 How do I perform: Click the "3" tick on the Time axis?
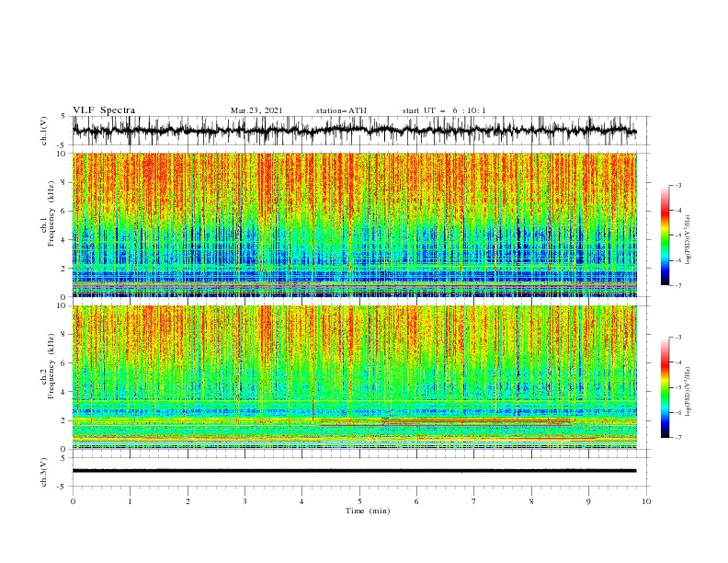(x=245, y=501)
